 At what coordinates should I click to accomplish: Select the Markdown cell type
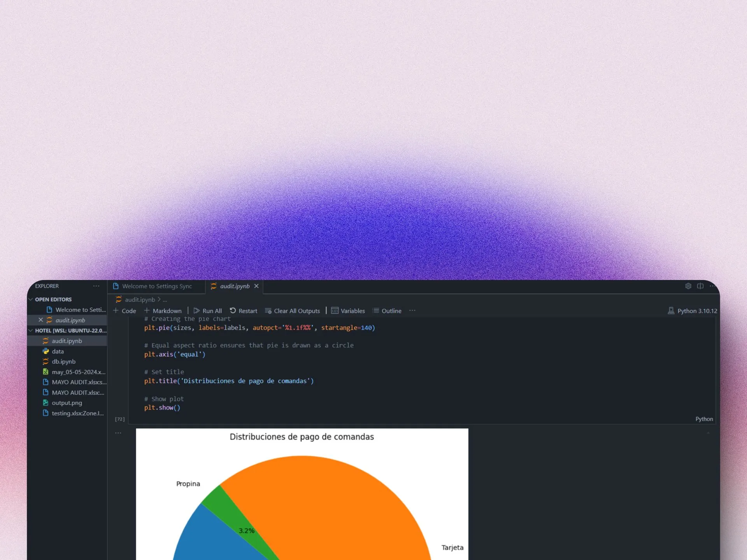click(x=163, y=311)
